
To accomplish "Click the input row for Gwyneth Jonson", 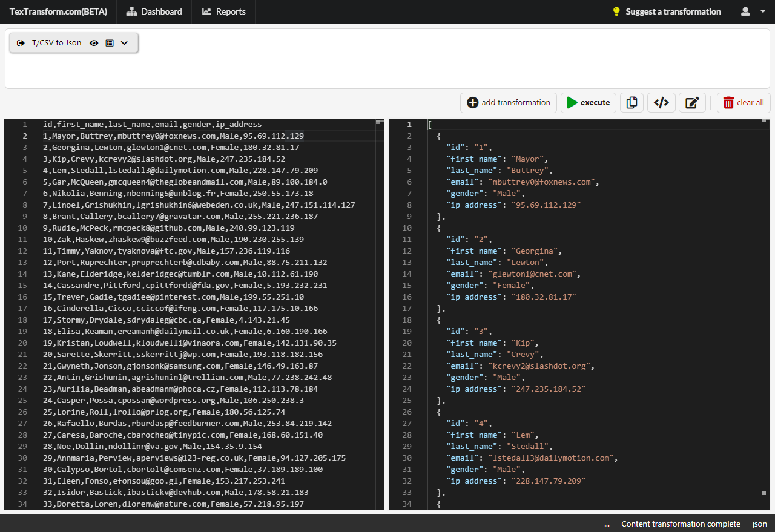I will click(180, 366).
